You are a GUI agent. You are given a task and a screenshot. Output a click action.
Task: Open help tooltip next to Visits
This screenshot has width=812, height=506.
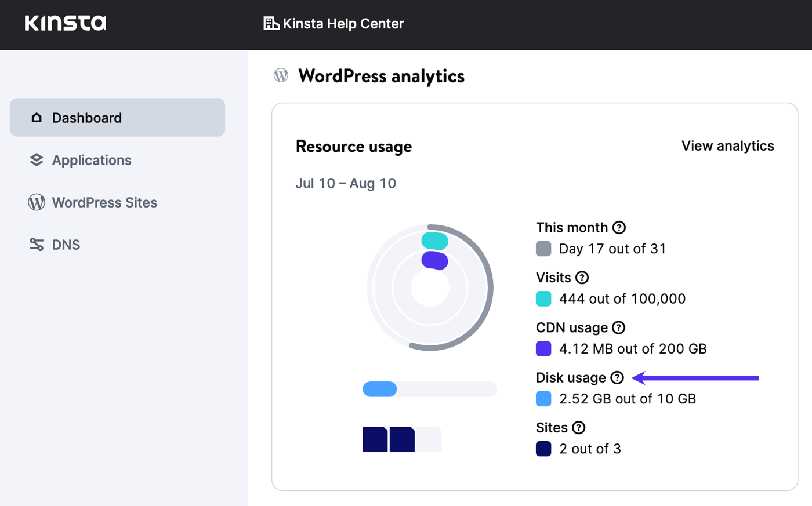[x=582, y=278]
